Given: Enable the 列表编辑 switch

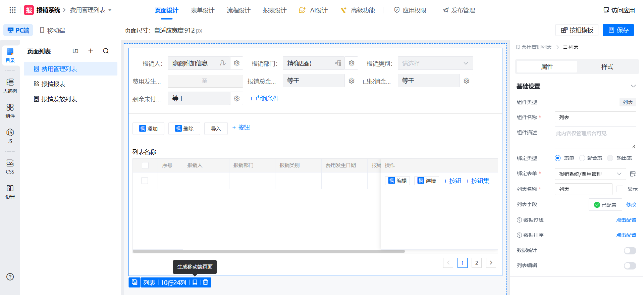Looking at the screenshot, I should tap(630, 266).
